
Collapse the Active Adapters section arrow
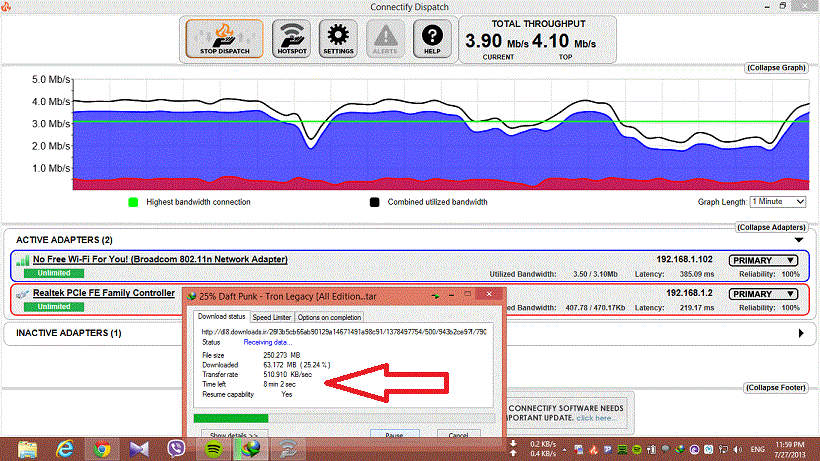click(799, 240)
